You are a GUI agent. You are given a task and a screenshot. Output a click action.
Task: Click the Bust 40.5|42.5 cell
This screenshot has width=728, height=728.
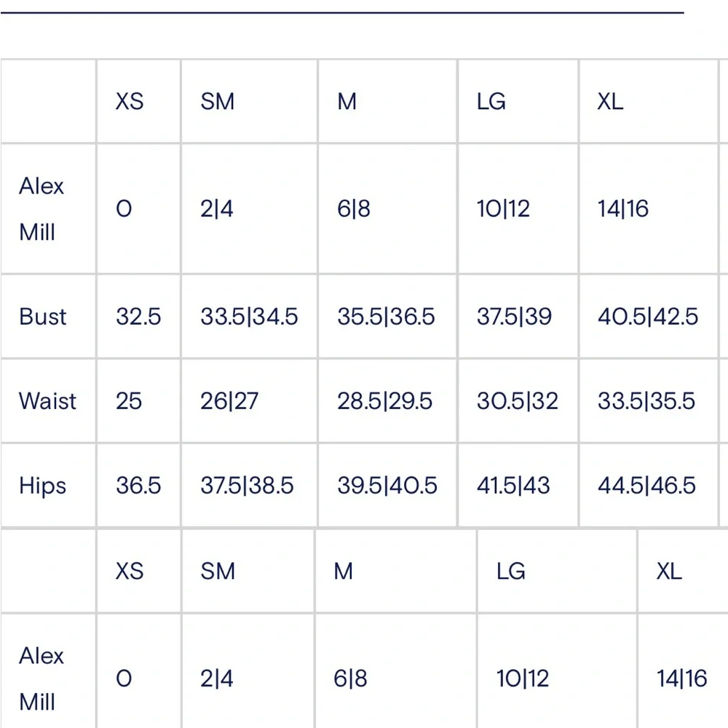(648, 317)
